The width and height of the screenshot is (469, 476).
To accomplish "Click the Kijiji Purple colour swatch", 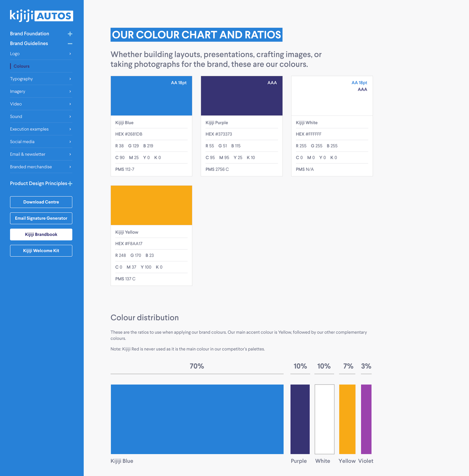I will coord(242,96).
